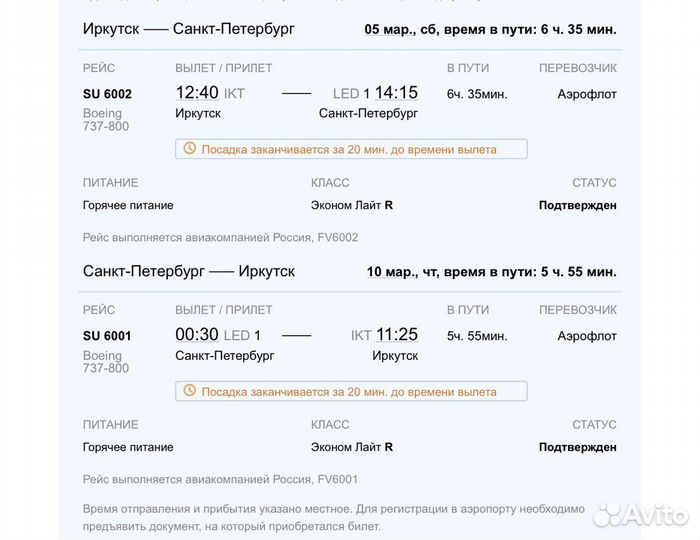
Task: Click second Подтвержден status label
Action: 578,447
